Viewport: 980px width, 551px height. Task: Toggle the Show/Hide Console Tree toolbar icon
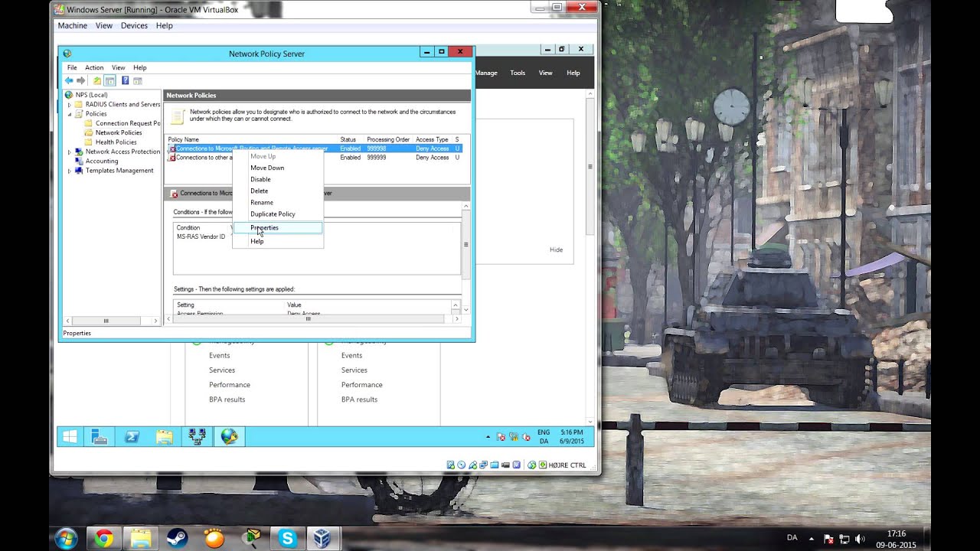[110, 80]
